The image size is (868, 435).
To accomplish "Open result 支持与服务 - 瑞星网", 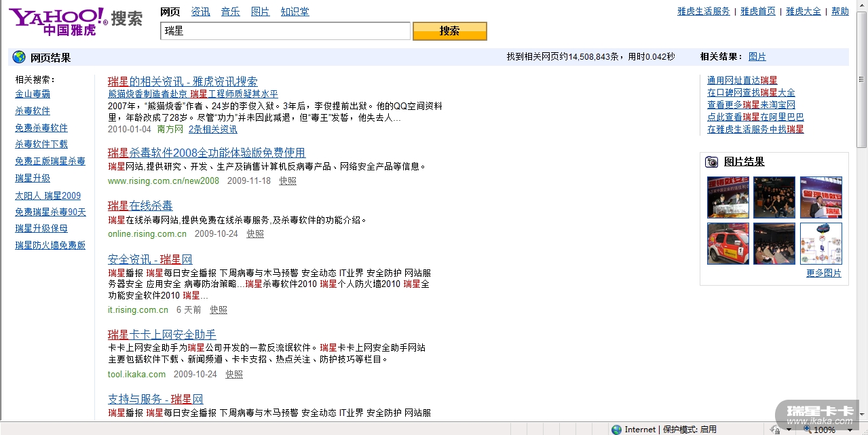I will tap(155, 399).
